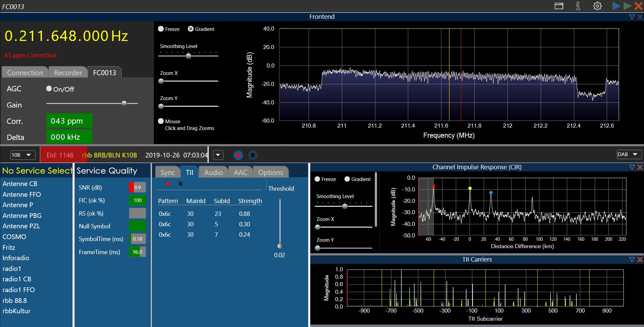Screen dimensions: 644x327
Task: Disable the Gradient option in Frontend panel
Action: pos(191,29)
